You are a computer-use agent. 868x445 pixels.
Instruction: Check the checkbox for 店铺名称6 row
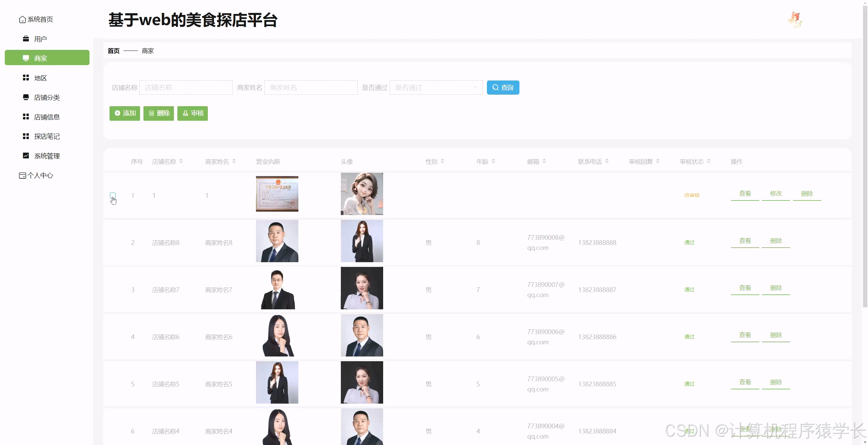click(x=113, y=337)
